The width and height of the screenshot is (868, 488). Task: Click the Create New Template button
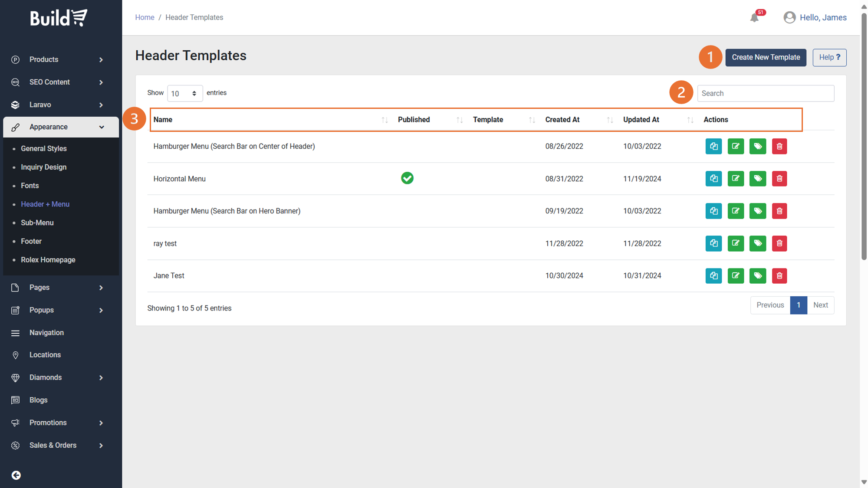pyautogui.click(x=766, y=57)
